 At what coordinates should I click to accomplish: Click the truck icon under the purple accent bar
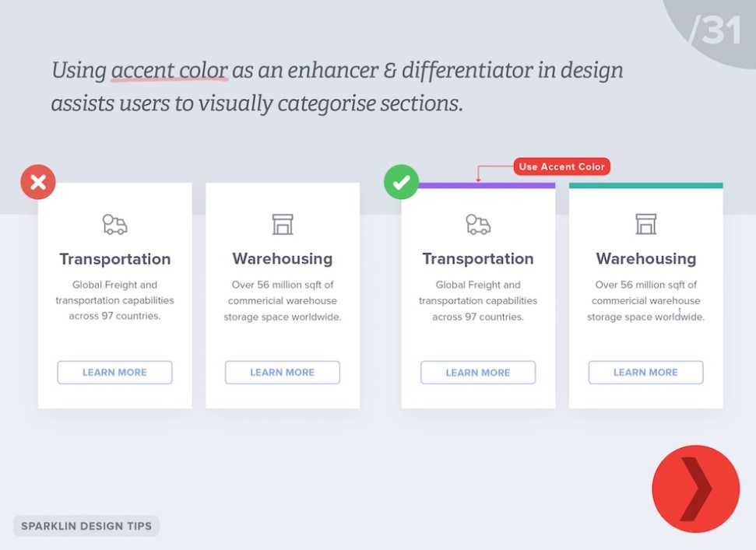click(x=478, y=224)
